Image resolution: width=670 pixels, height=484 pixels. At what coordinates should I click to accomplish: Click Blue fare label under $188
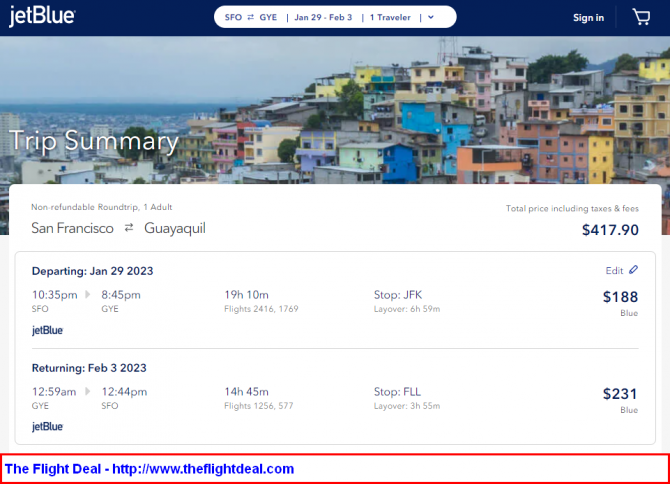pos(629,313)
